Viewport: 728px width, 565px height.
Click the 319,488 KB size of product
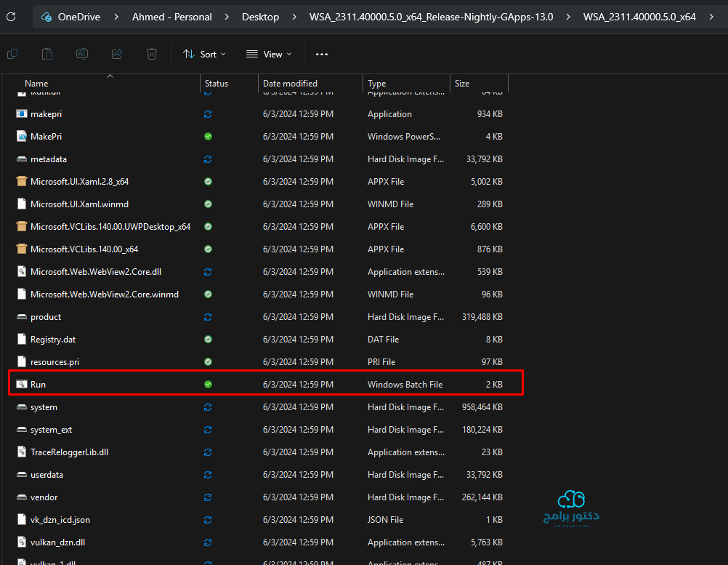tap(482, 317)
